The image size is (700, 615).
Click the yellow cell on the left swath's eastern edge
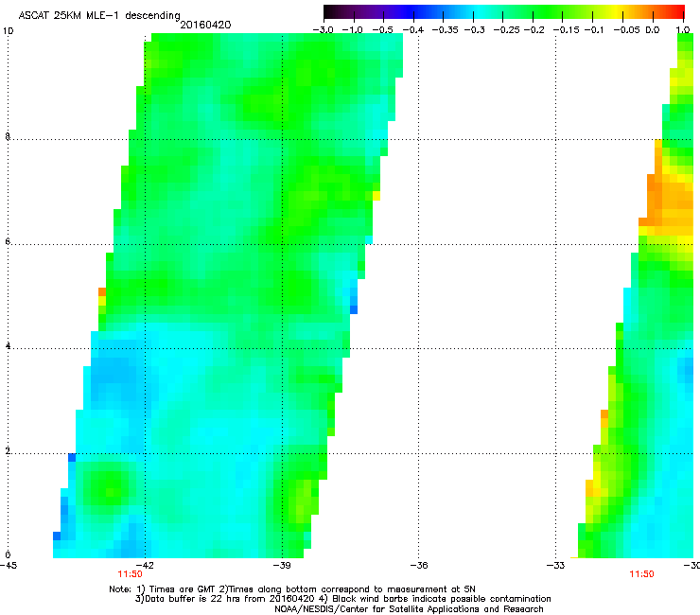click(x=376, y=196)
